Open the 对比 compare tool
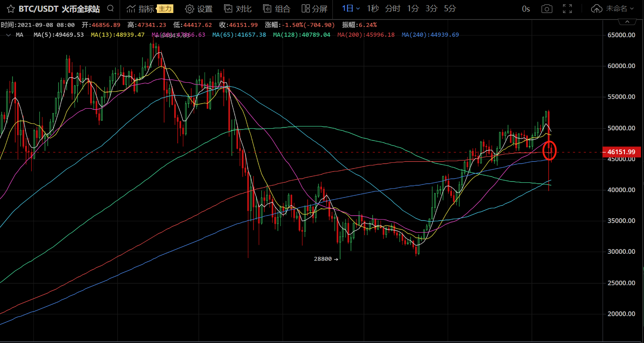644x343 pixels. [237, 9]
